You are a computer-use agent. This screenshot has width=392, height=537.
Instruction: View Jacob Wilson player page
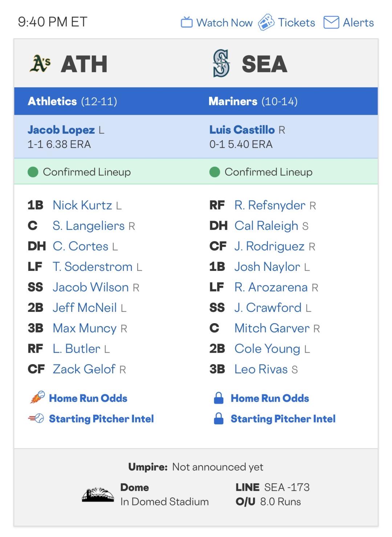pyautogui.click(x=90, y=287)
